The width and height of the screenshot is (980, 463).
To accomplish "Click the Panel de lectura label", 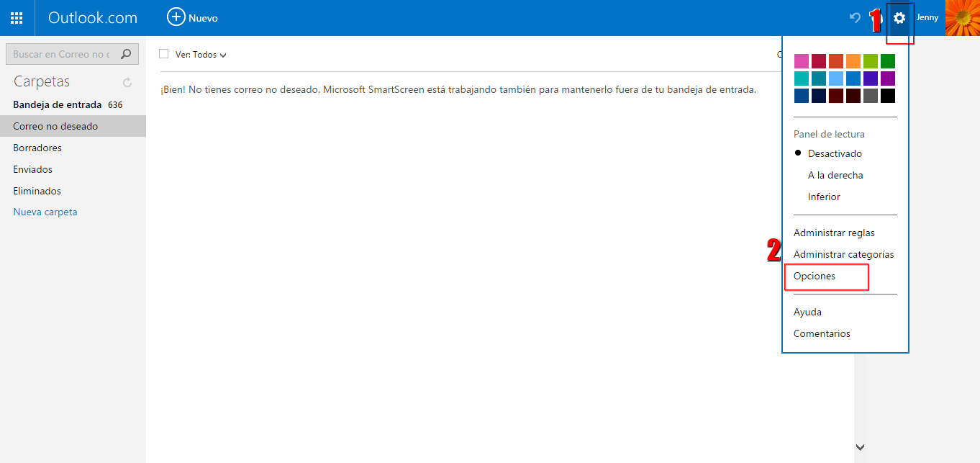I will click(x=829, y=134).
